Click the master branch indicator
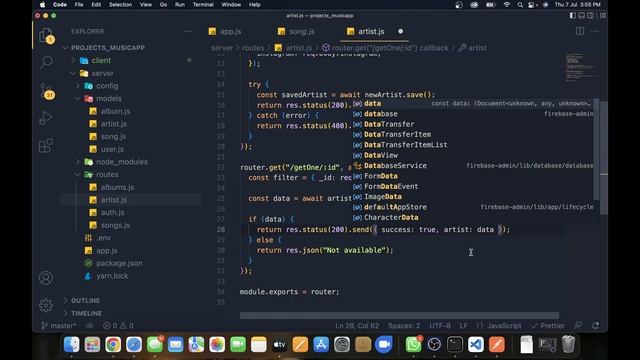Screen dimensions: 640x360 pos(58,326)
